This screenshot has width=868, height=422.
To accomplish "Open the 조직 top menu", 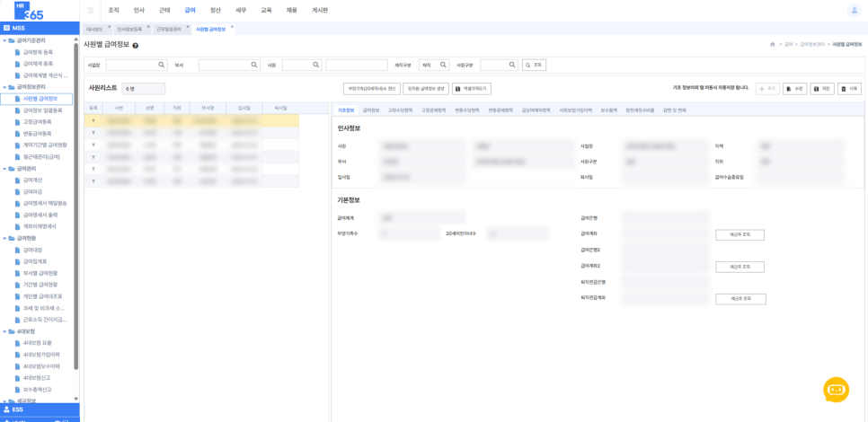I will pos(113,11).
